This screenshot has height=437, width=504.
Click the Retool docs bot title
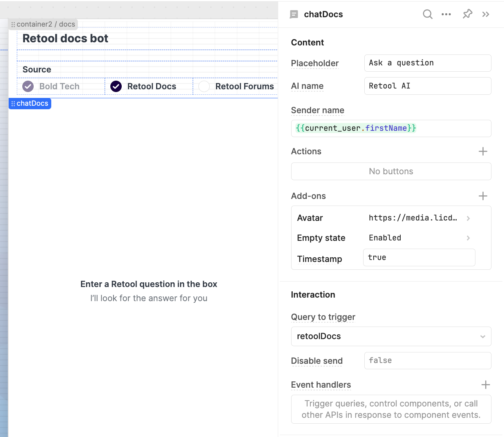tap(65, 38)
